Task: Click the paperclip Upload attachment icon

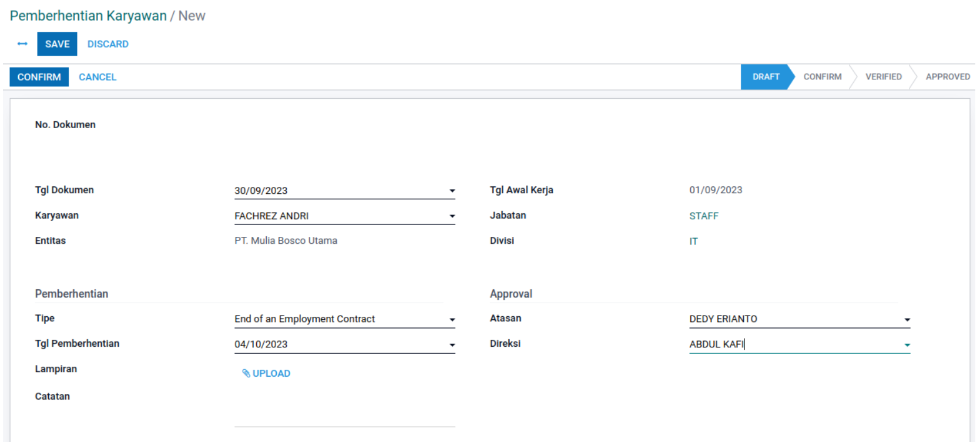Action: tap(246, 373)
